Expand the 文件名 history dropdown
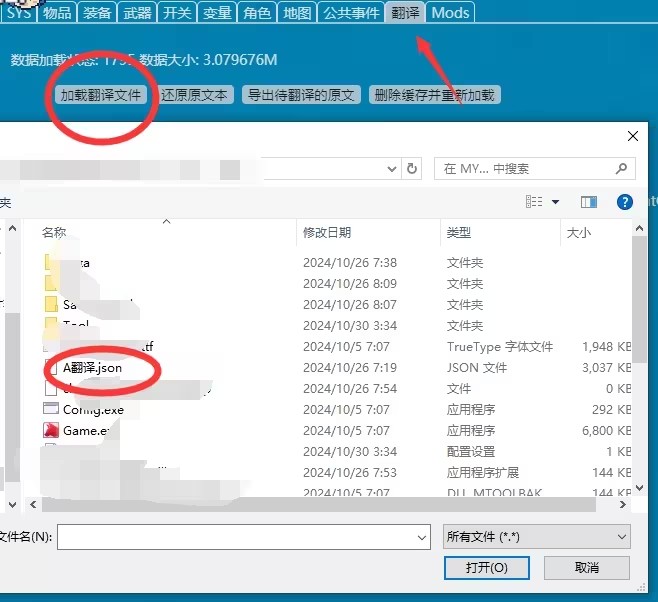 click(422, 537)
